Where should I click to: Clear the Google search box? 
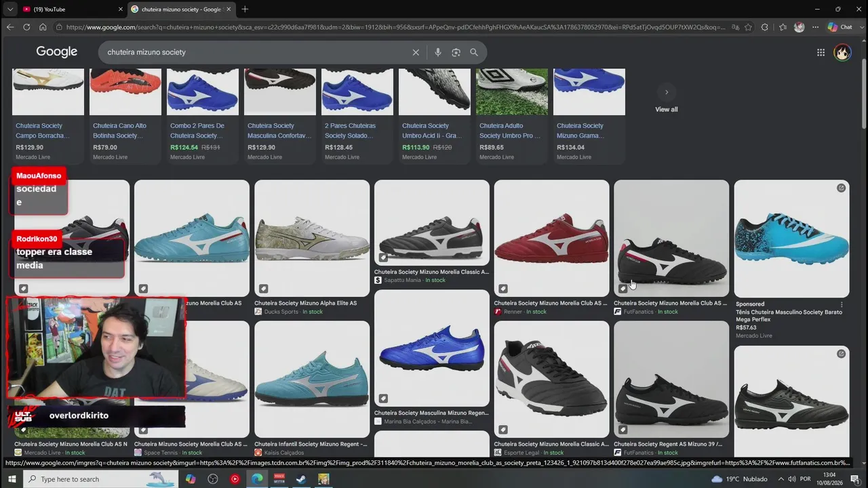pos(416,52)
